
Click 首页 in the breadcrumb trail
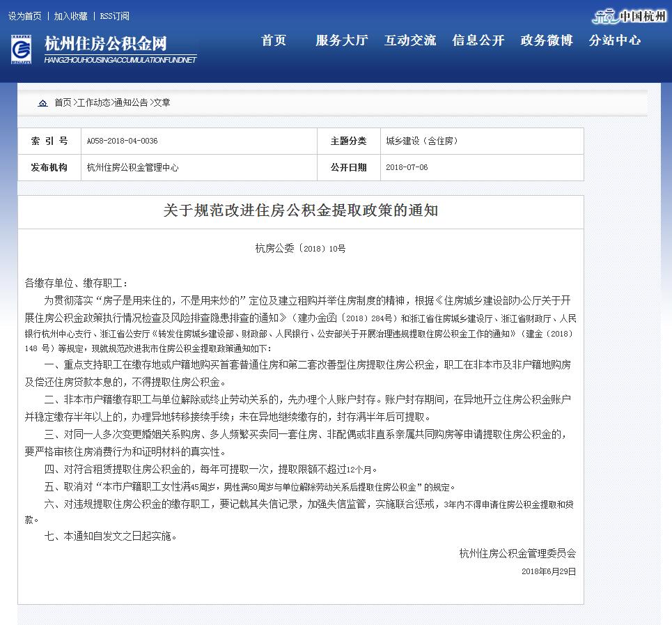point(63,102)
